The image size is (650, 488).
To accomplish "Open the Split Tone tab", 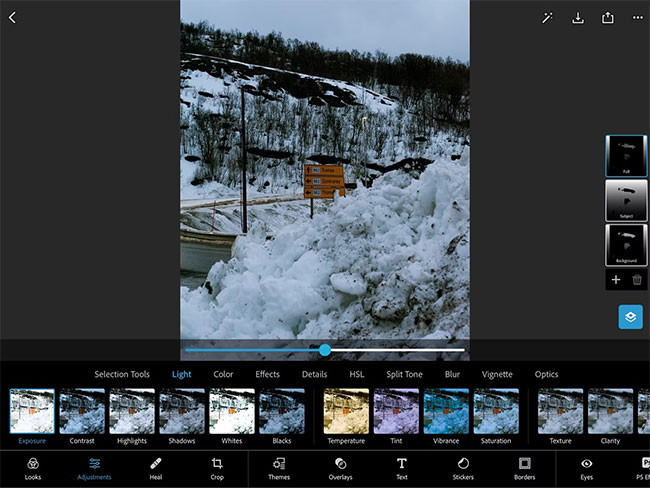I will (405, 374).
